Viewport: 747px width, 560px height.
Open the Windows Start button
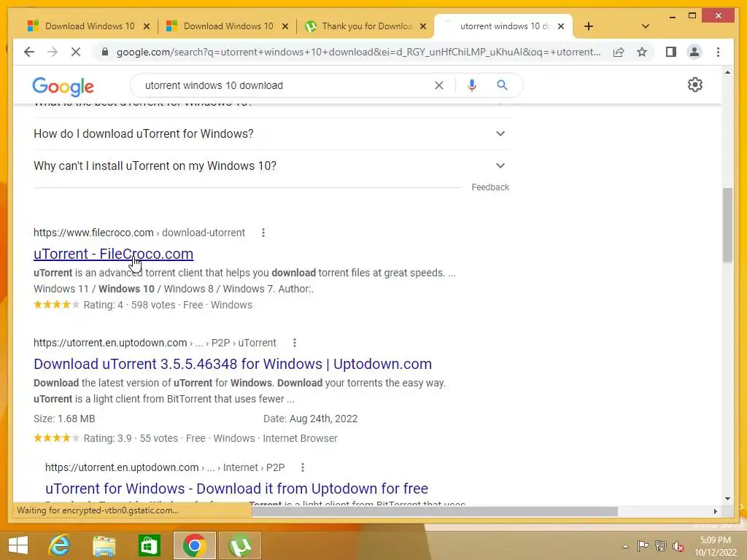(18, 545)
